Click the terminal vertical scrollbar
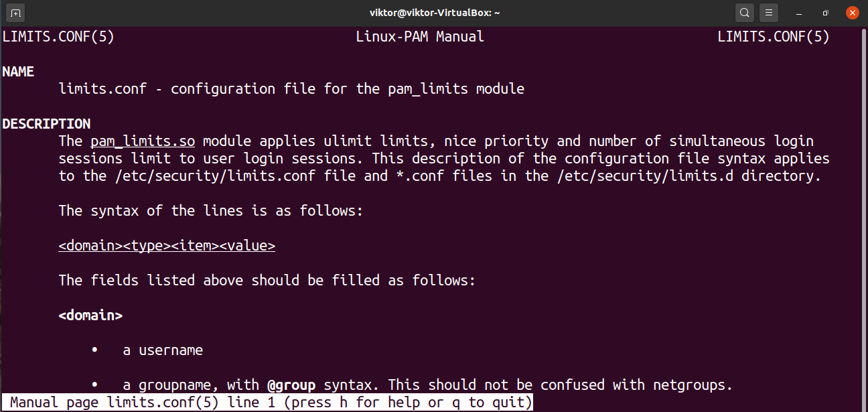 pyautogui.click(x=863, y=201)
